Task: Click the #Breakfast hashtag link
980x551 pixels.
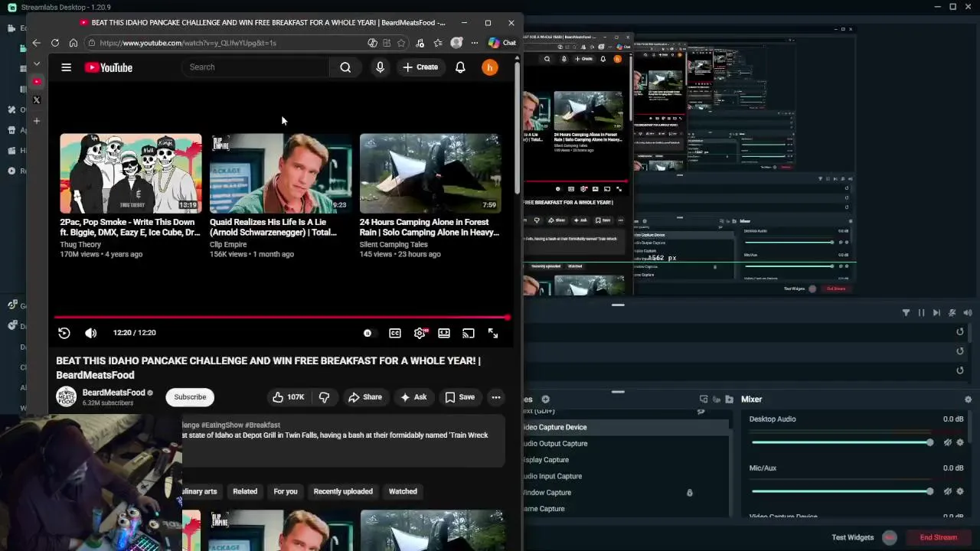Action: click(263, 425)
